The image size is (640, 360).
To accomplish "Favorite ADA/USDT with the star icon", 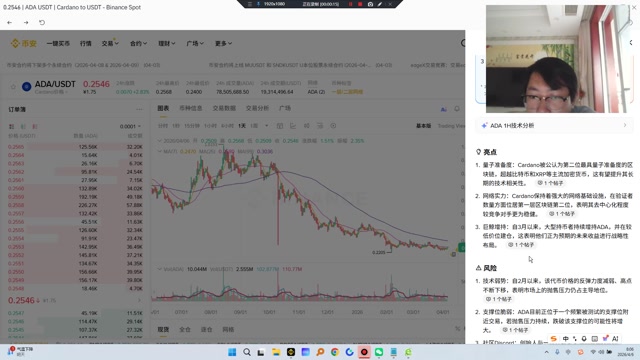I will pos(13,87).
